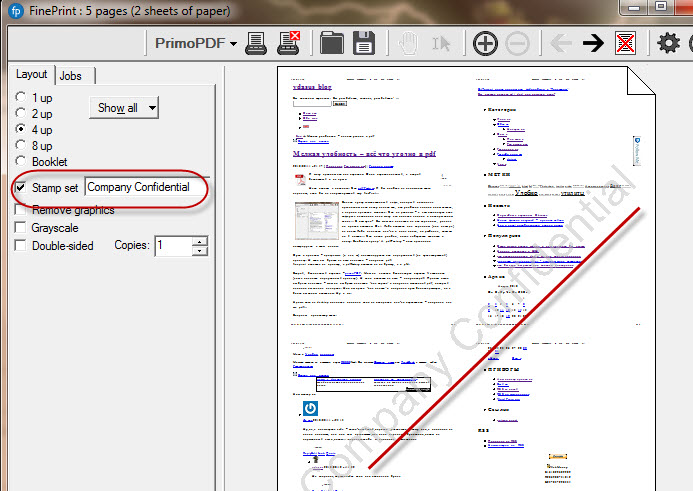Select the 8 up layout radio button

21,146
